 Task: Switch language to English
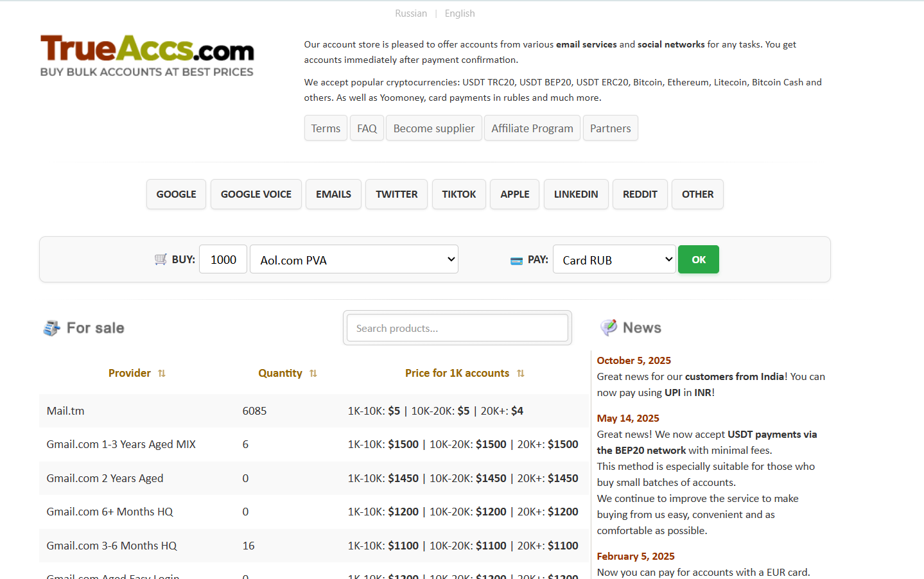(x=460, y=13)
